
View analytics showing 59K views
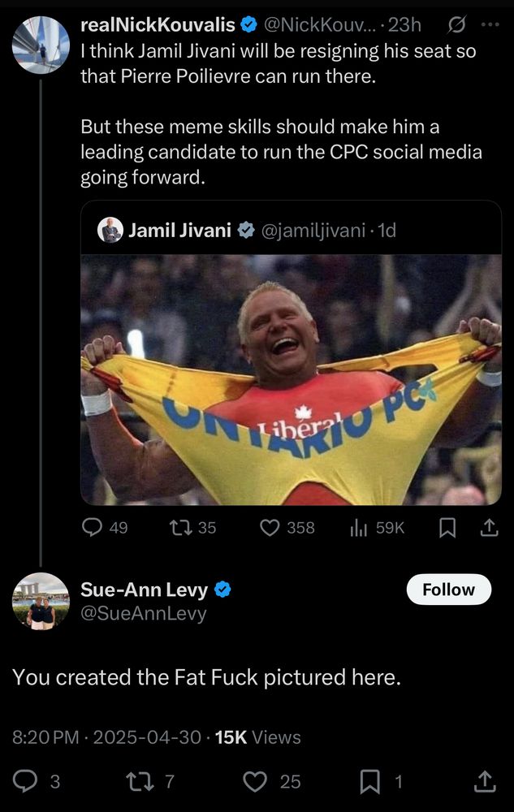coord(378,527)
